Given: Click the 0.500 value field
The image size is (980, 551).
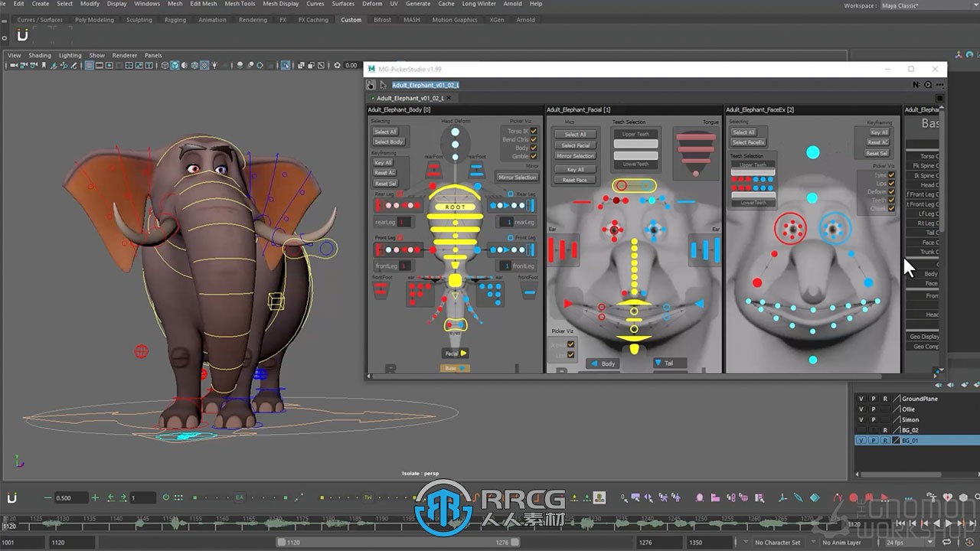Looking at the screenshot, I should pos(71,498).
